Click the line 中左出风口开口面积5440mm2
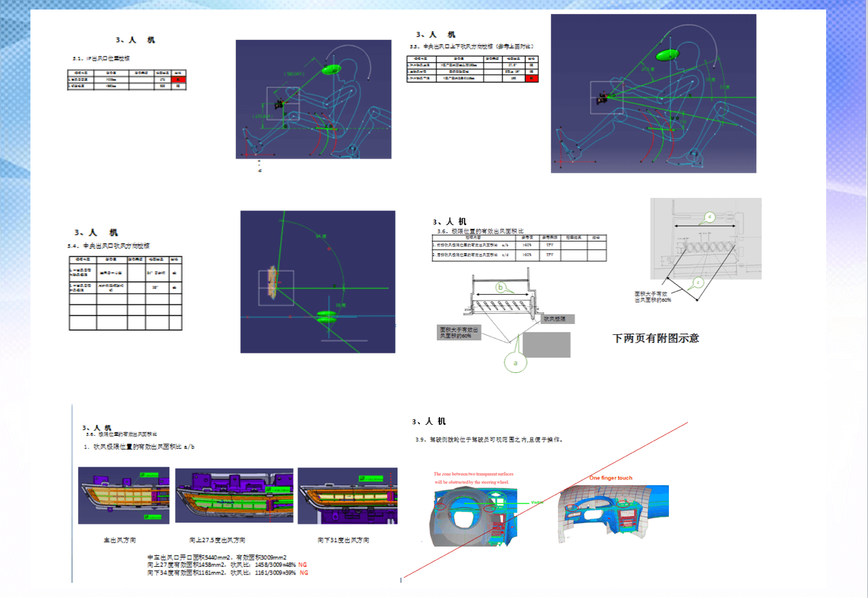 click(x=217, y=557)
